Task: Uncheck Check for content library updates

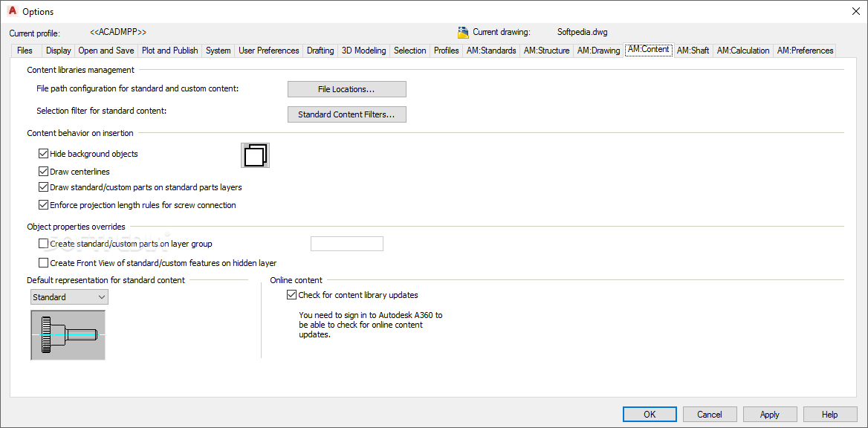Action: coord(292,295)
